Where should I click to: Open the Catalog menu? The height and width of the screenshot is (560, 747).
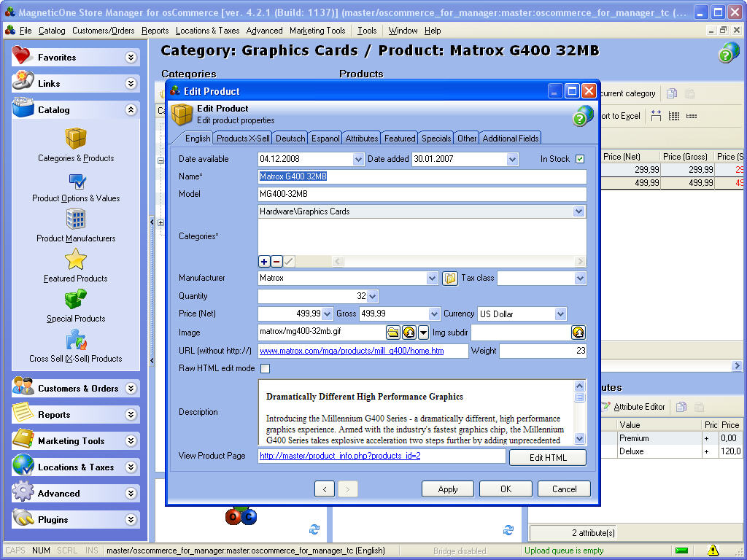52,31
